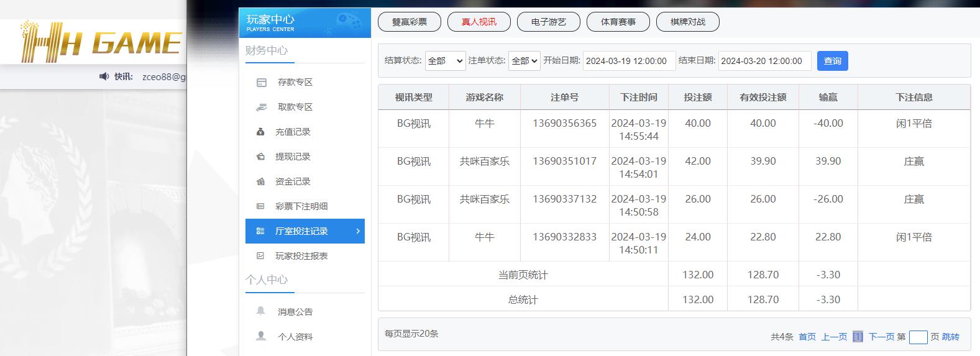This screenshot has width=980, height=356.
Task: Click the 彩票下注明细 list icon
Action: click(261, 206)
